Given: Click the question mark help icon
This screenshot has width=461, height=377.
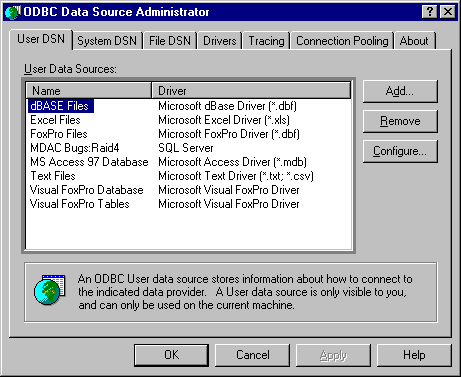Looking at the screenshot, I should point(430,12).
